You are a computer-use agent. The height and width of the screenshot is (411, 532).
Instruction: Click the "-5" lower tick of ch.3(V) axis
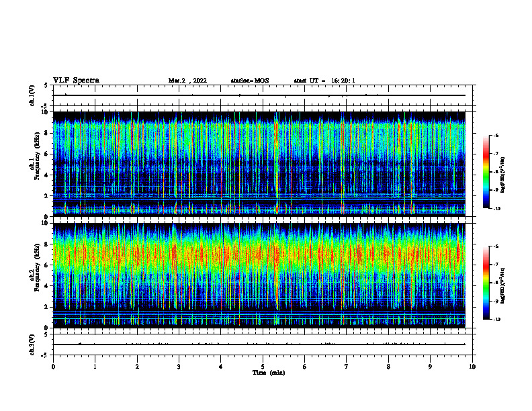tap(45, 355)
